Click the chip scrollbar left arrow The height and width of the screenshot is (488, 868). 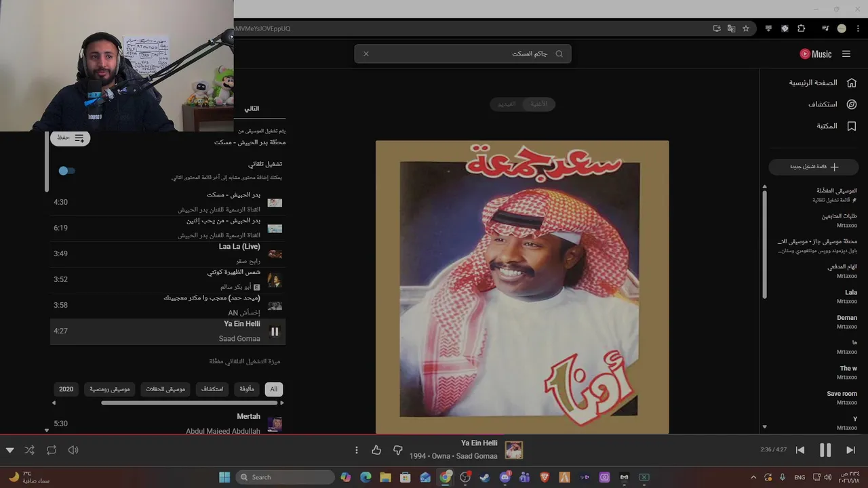coord(54,403)
